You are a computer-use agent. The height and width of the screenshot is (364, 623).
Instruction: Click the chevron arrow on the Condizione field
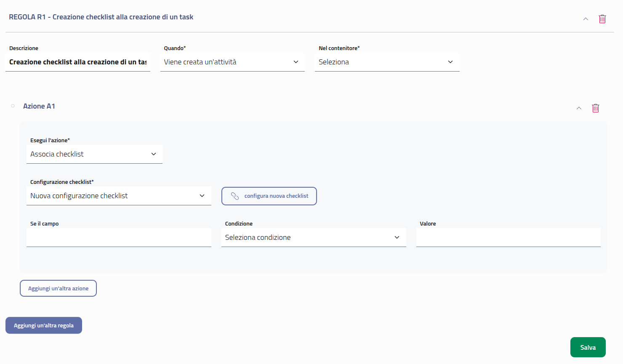click(x=397, y=237)
